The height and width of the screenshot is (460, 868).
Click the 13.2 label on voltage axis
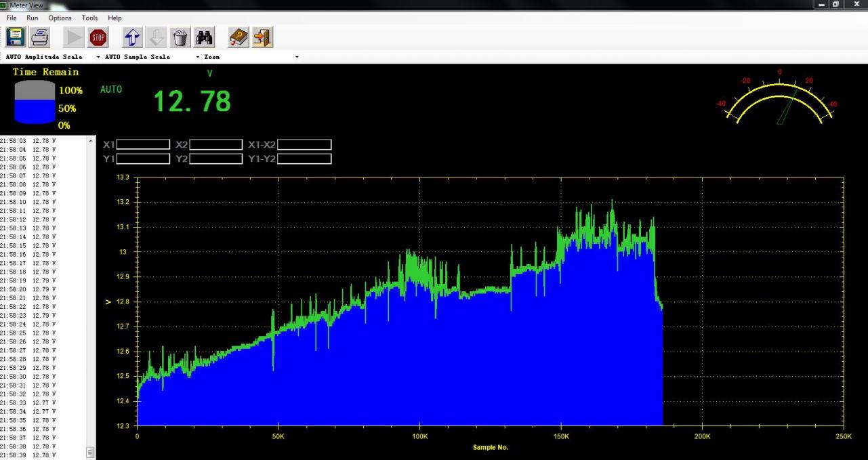pos(123,202)
